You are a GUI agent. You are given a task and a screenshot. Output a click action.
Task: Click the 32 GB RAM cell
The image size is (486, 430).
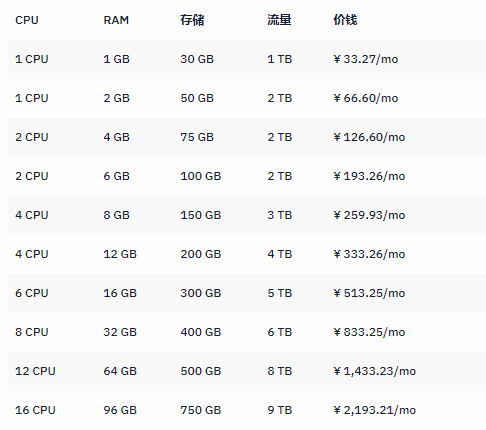[x=120, y=332]
